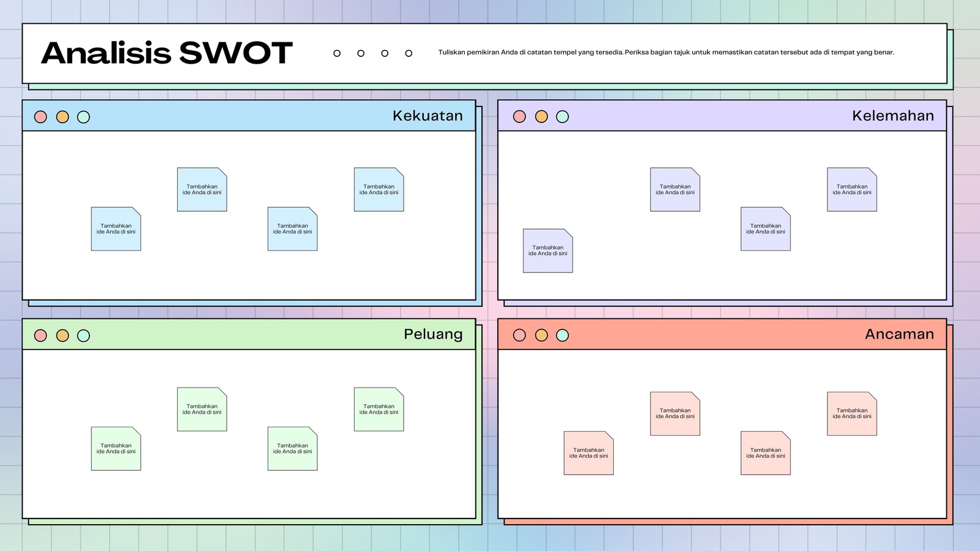The height and width of the screenshot is (551, 980).
Task: Select the 'Kekuatan' panel heading
Action: pos(428,116)
